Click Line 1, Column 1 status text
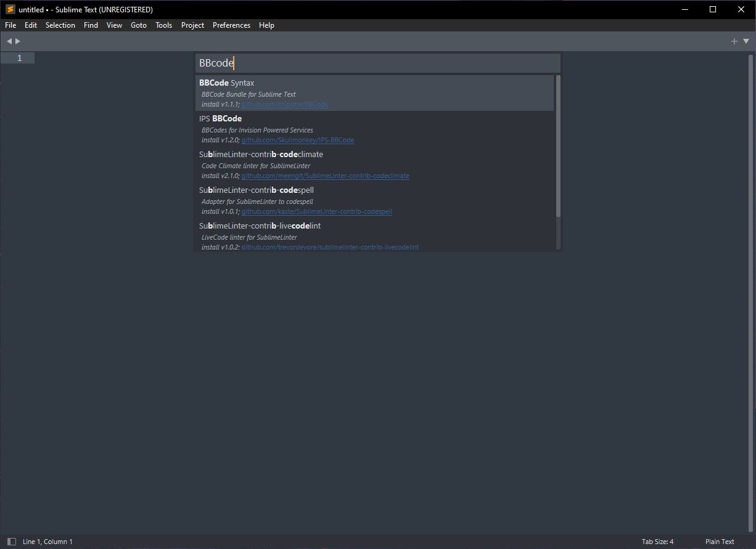 pyautogui.click(x=47, y=542)
